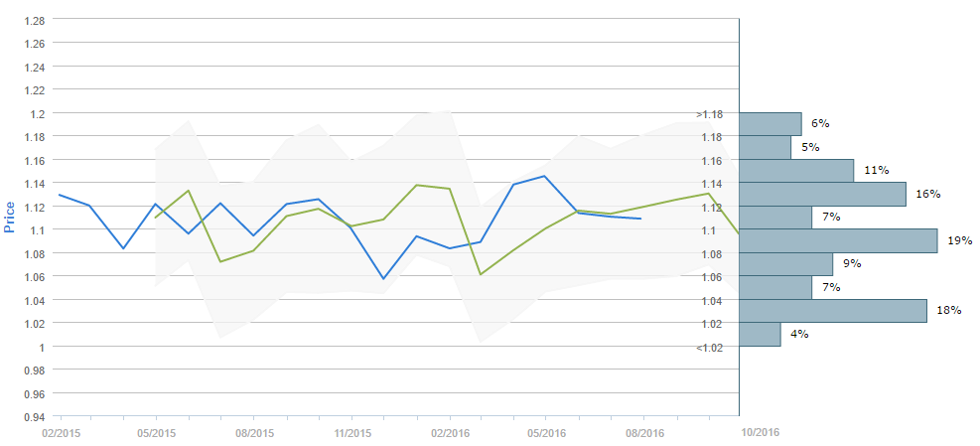The image size is (980, 446).
Task: Select the 11/2015 x-axis label
Action: coord(351,433)
